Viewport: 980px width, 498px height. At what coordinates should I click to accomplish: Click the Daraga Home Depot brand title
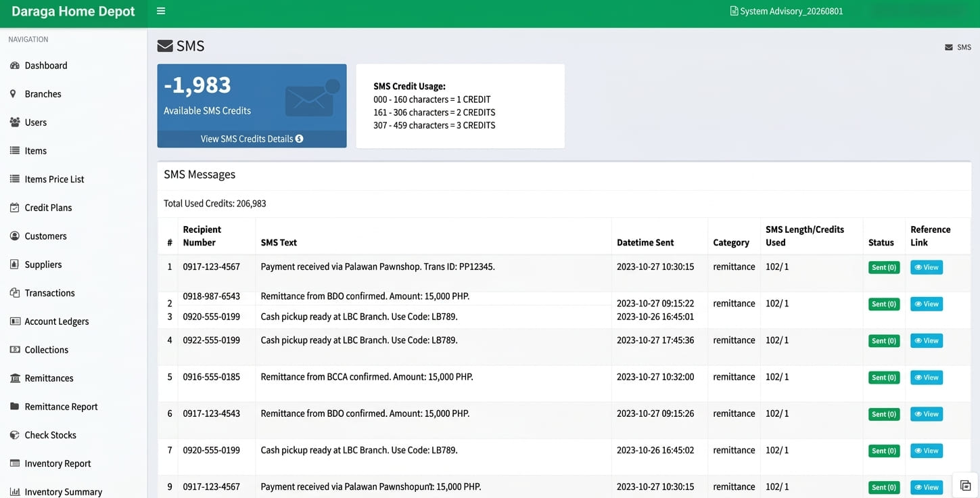coord(74,12)
